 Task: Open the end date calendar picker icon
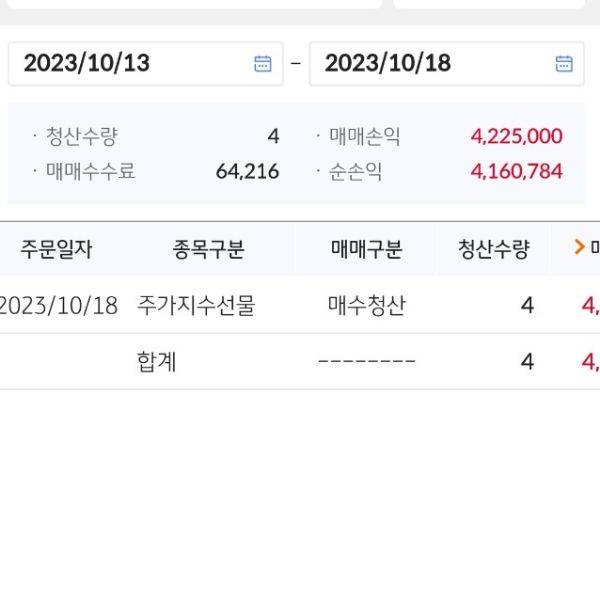[564, 64]
